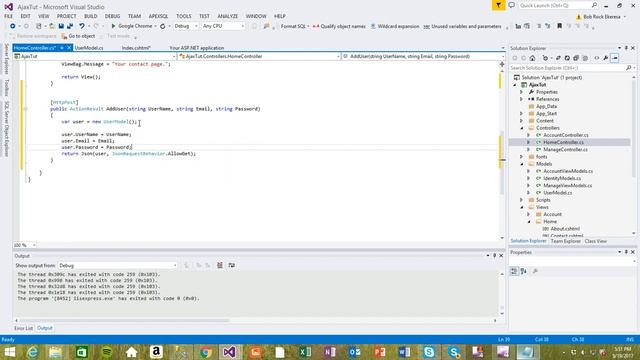Expand the Properties node in Solution Explorer

[521, 92]
